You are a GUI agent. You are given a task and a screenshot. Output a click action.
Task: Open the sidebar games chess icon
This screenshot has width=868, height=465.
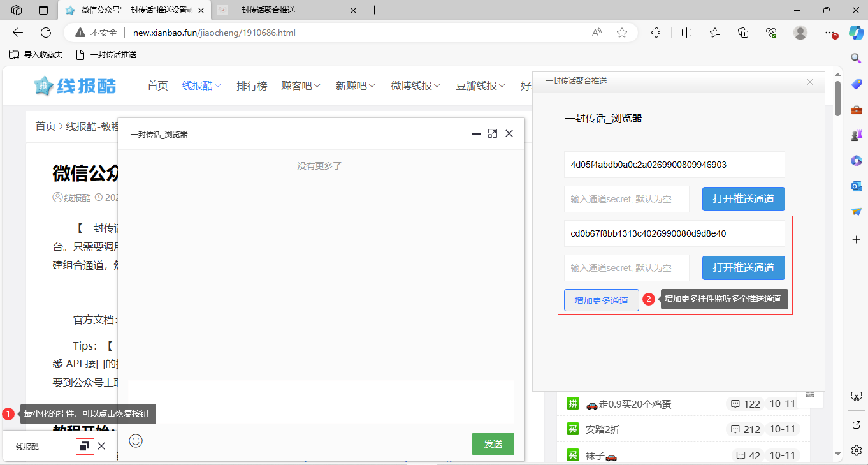coord(857,135)
